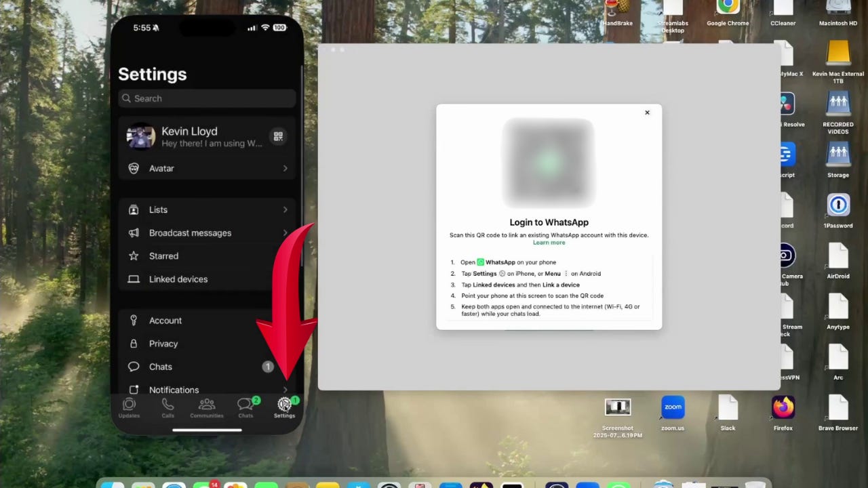Tap the Linked devices label

point(178,279)
